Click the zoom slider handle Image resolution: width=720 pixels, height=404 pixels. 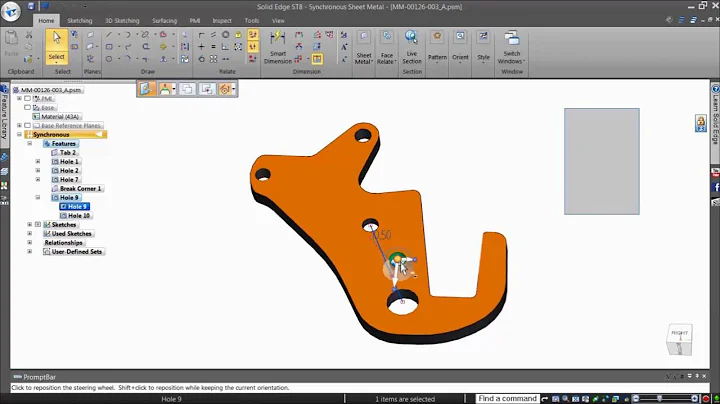coord(659,399)
